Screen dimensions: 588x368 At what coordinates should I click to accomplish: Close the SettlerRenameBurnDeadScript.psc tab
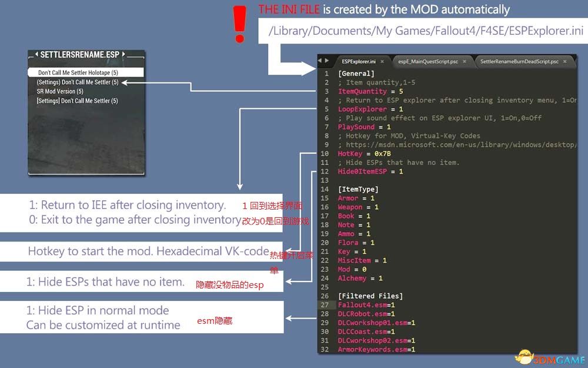(564, 61)
